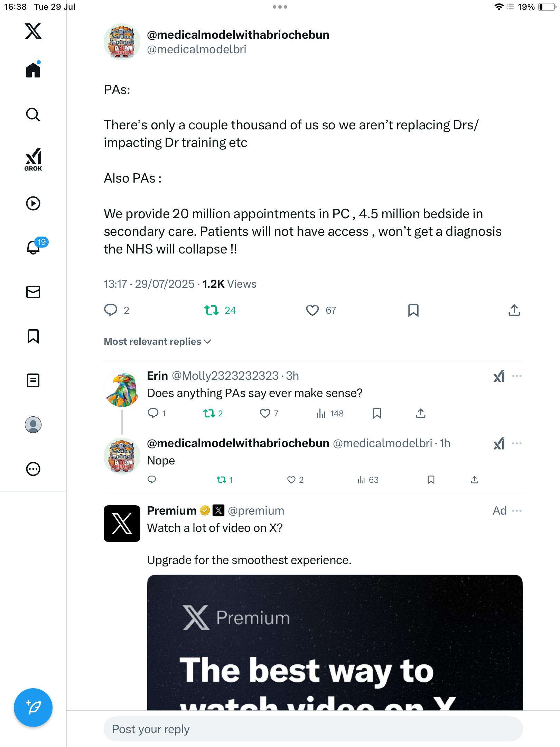
Task: Open the X Premium ad video thumbnail
Action: (335, 643)
